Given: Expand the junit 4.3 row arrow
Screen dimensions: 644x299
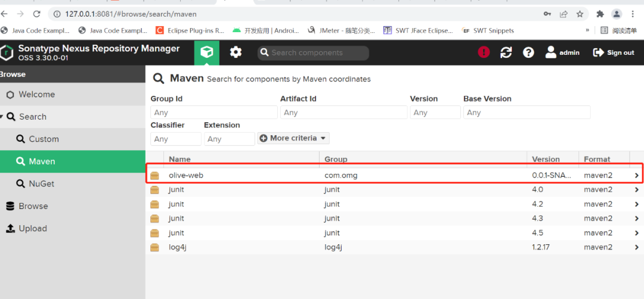Looking at the screenshot, I should [x=637, y=219].
